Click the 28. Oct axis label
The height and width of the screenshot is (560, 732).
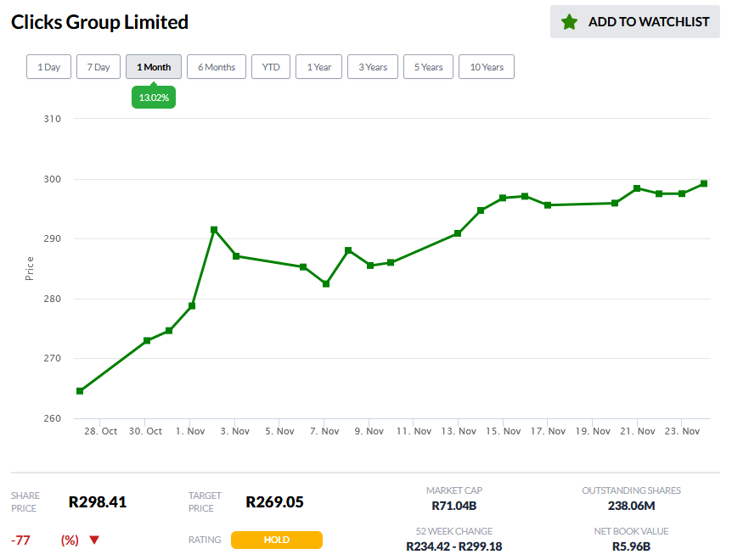pyautogui.click(x=100, y=431)
